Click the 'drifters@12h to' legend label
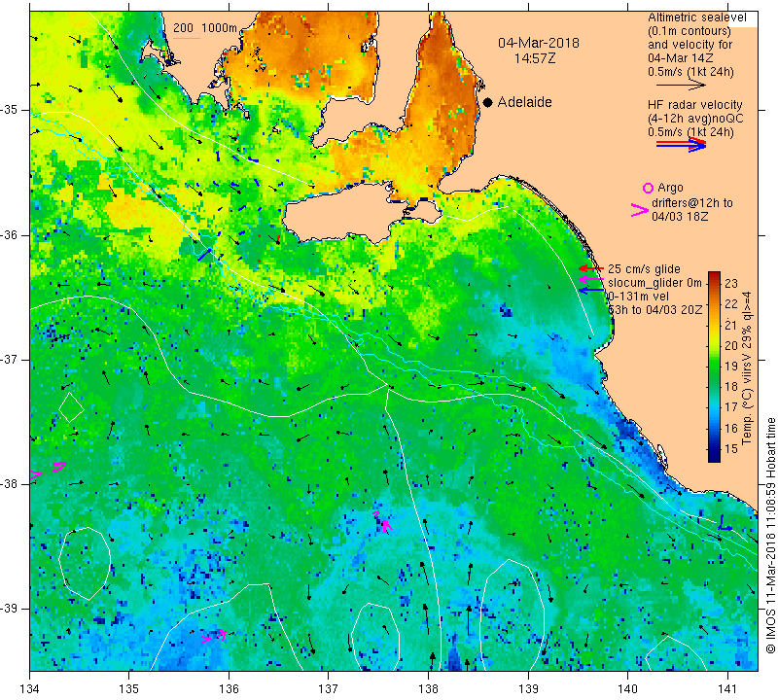The width and height of the screenshot is (778, 700). [x=692, y=203]
